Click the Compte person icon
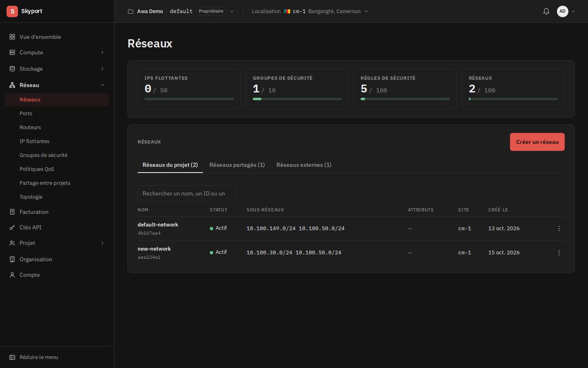588x368 pixels. [x=12, y=275]
